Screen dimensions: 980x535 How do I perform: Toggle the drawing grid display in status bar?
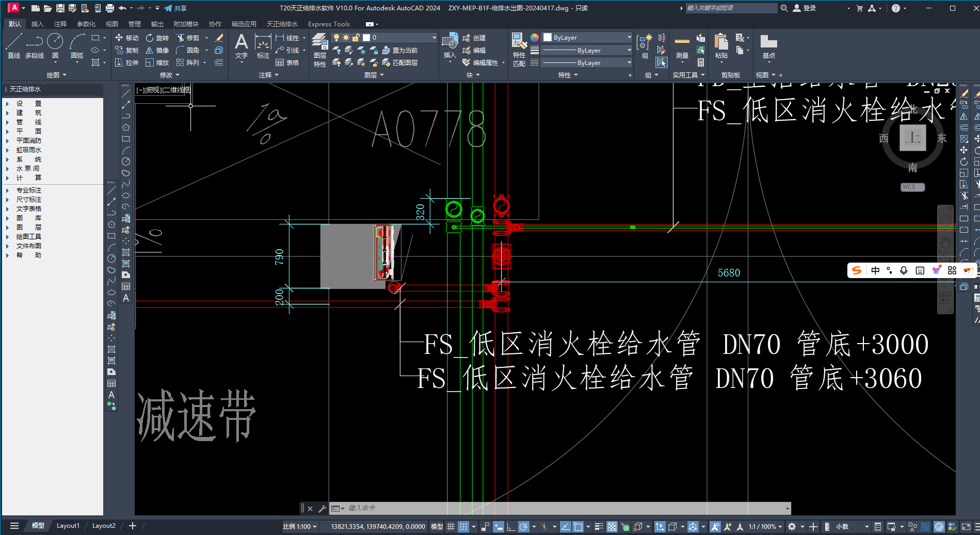pos(451,527)
